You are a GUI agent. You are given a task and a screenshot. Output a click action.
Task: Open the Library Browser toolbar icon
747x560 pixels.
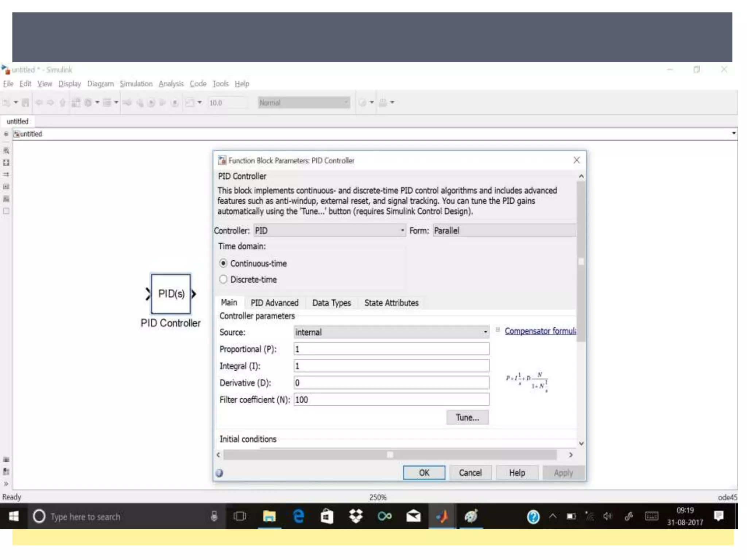coord(76,103)
